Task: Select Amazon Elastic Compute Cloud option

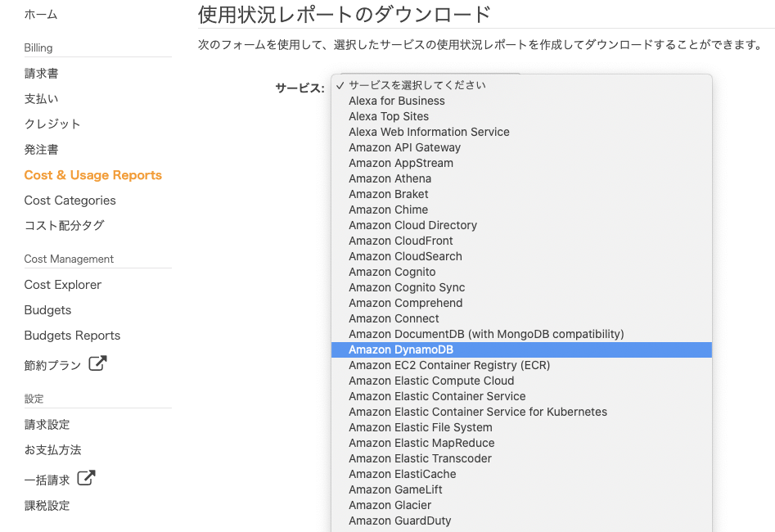Action: (x=521, y=381)
